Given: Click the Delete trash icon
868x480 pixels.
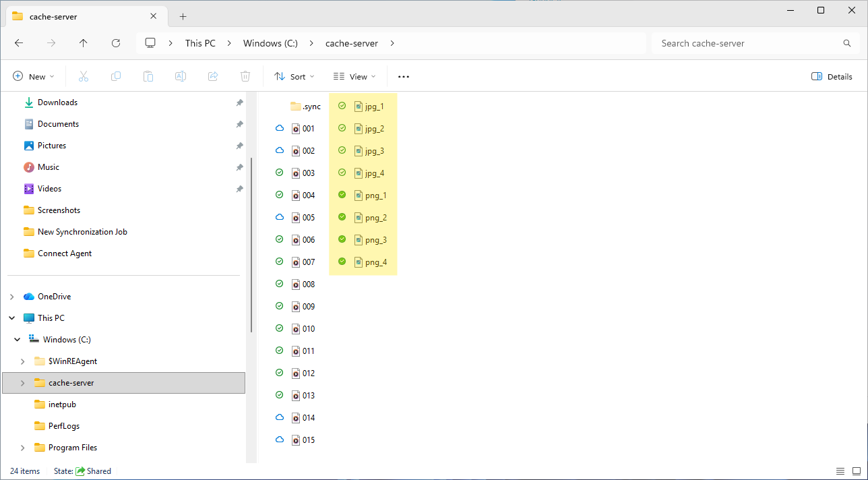Looking at the screenshot, I should tap(245, 77).
